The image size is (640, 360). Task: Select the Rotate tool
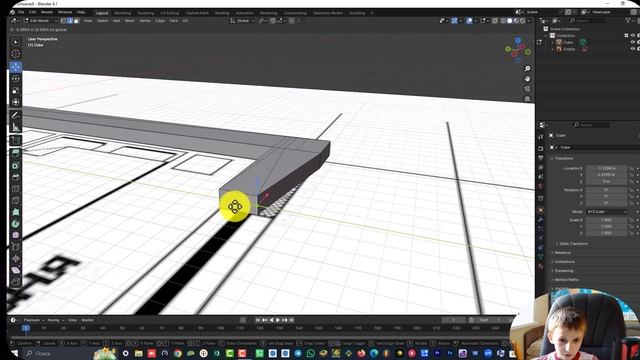16,78
